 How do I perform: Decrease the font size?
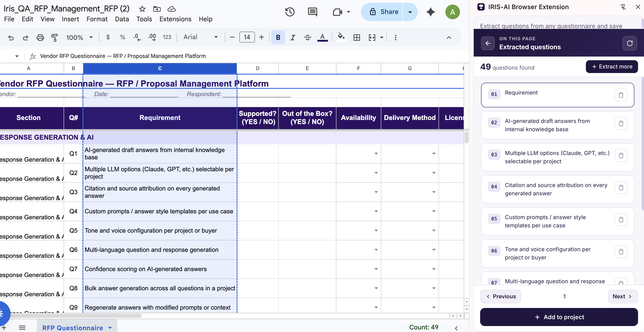pyautogui.click(x=232, y=37)
